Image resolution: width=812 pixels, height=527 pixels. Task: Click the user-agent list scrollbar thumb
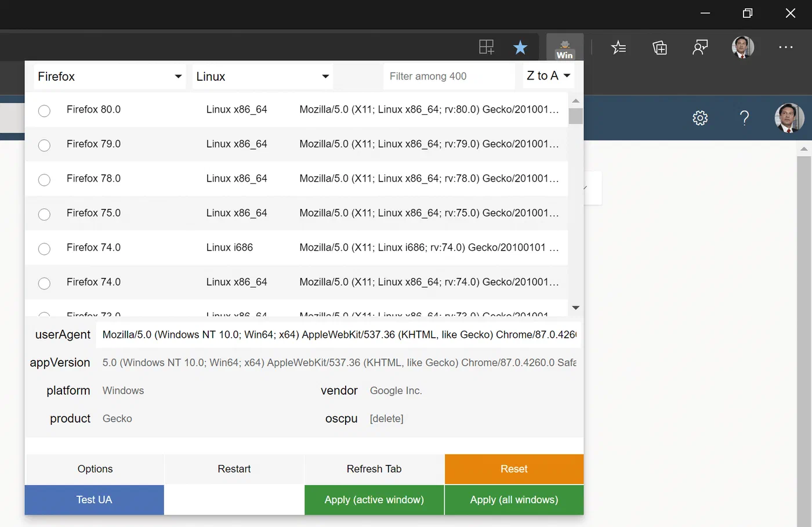(x=575, y=115)
